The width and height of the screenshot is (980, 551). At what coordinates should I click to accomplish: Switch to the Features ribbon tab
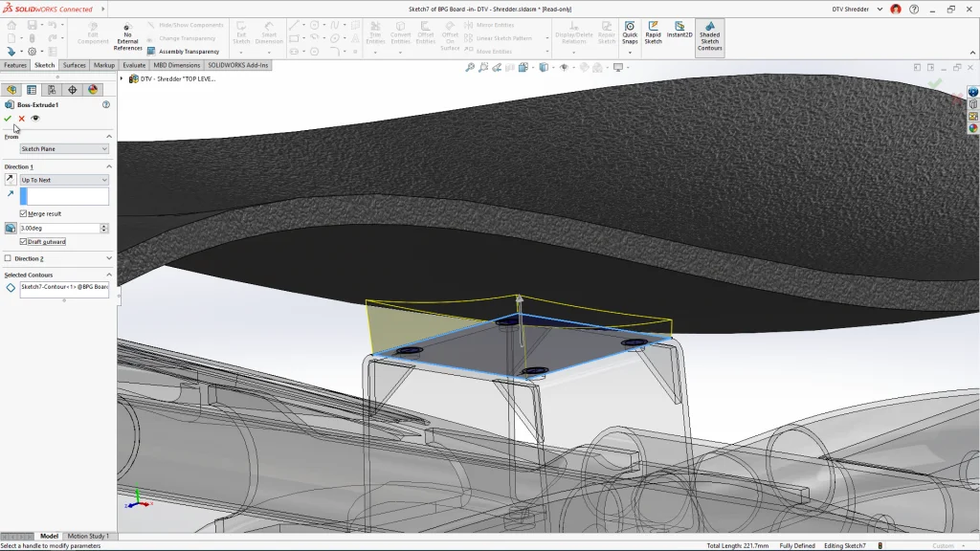15,65
